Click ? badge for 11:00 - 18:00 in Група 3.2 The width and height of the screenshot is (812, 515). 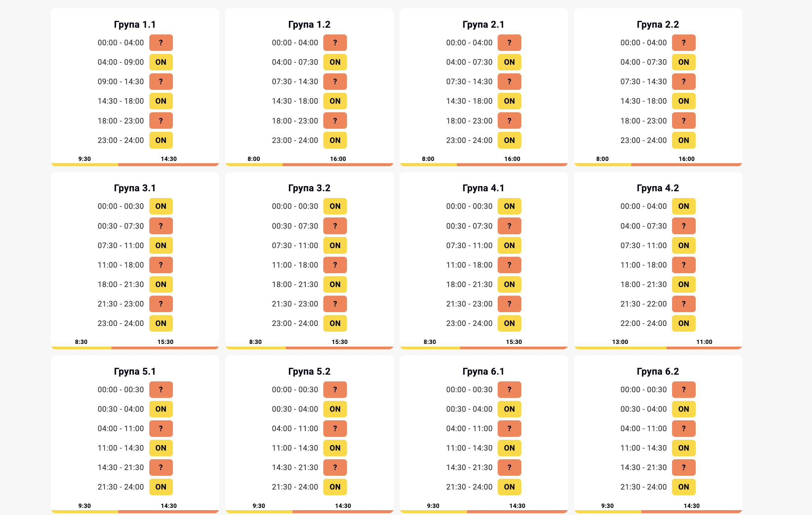coord(335,265)
